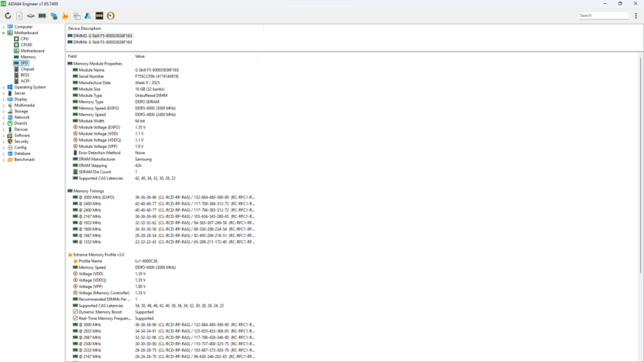Image resolution: width=644 pixels, height=362 pixels.
Task: Select the @ 3000 MHz (EXPO) timing row
Action: click(x=164, y=197)
